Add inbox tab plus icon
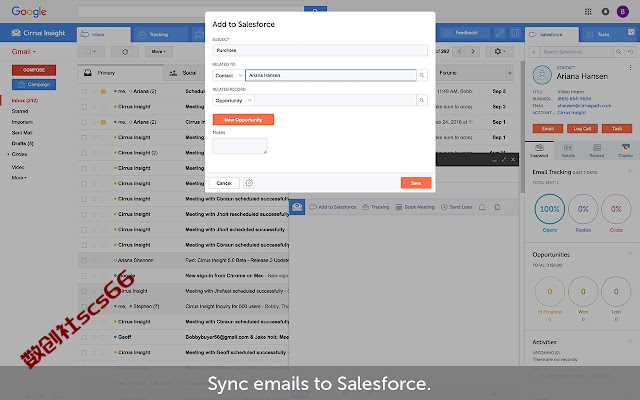 [x=509, y=73]
